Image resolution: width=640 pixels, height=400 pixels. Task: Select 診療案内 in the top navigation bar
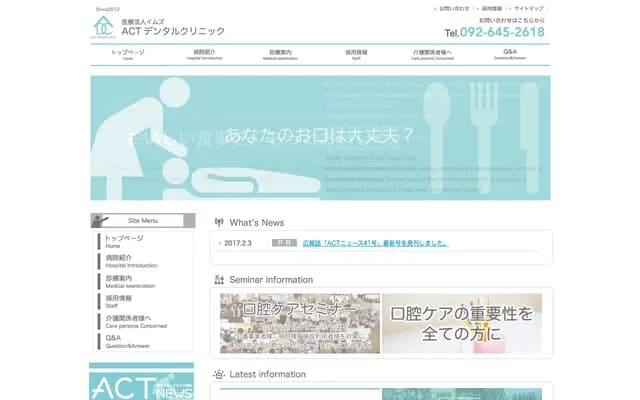point(280,54)
